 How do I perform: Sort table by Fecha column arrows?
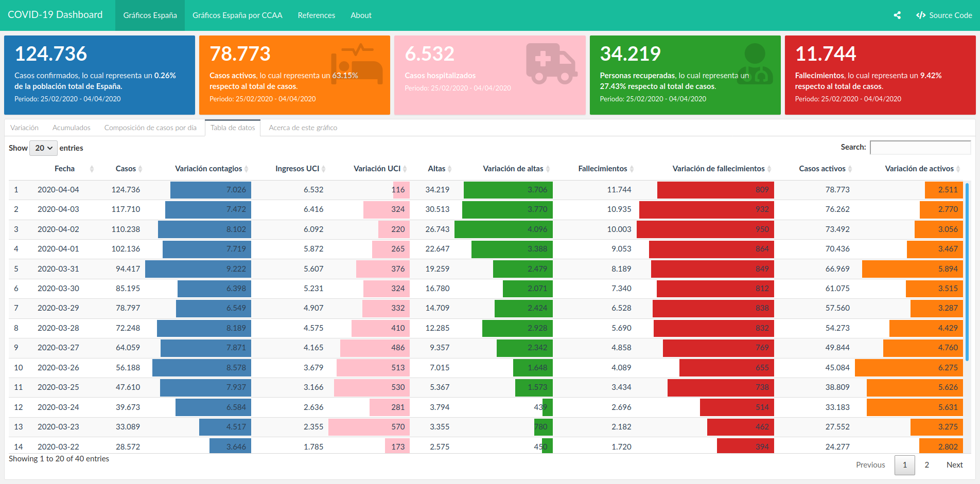pyautogui.click(x=92, y=169)
